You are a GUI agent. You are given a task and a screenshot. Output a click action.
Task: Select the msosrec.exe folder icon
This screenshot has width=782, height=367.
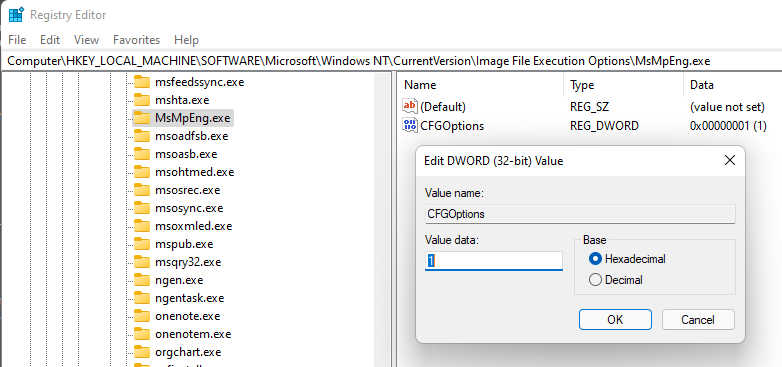[142, 190]
